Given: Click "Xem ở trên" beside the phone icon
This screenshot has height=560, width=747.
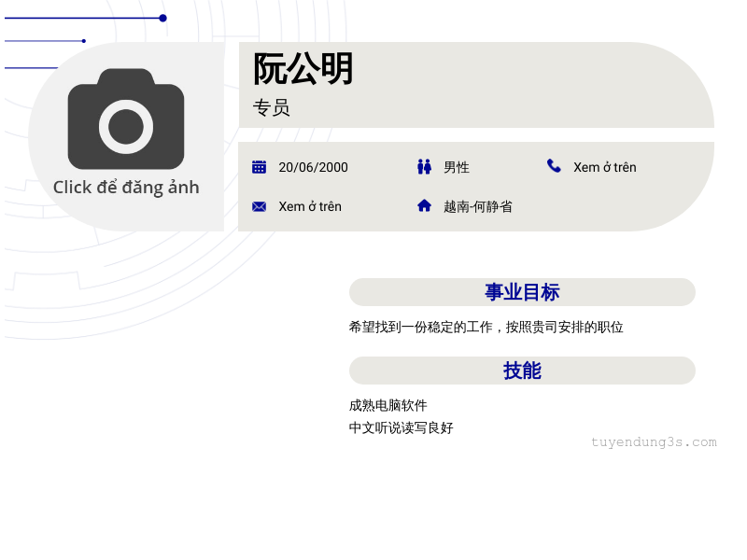Looking at the screenshot, I should tap(604, 167).
